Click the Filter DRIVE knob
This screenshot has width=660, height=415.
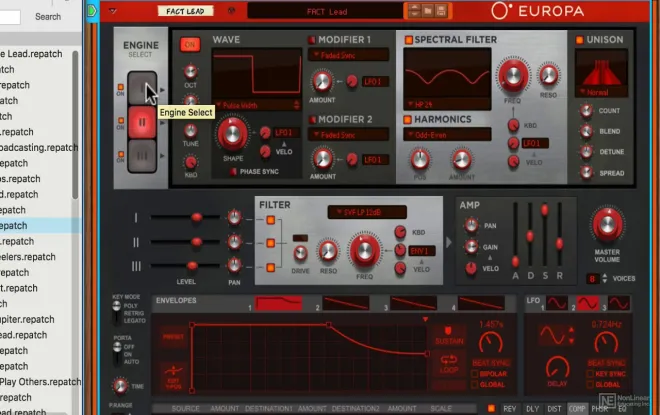tap(300, 253)
